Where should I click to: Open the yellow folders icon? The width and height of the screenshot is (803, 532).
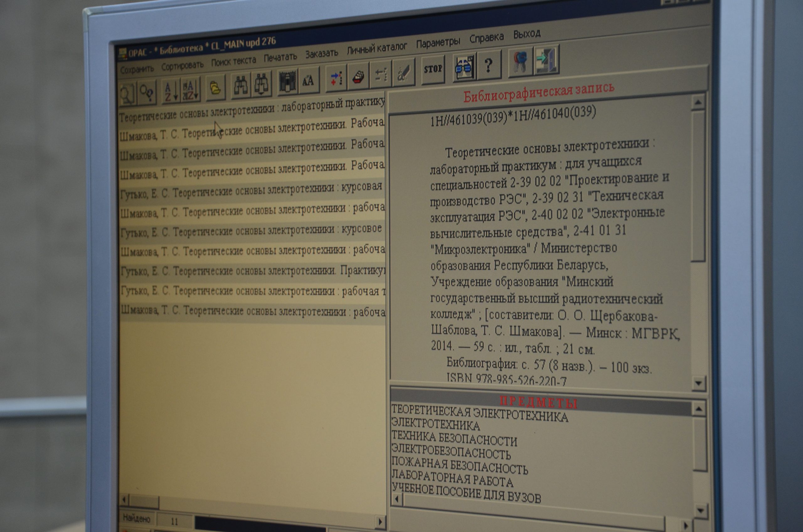(216, 88)
